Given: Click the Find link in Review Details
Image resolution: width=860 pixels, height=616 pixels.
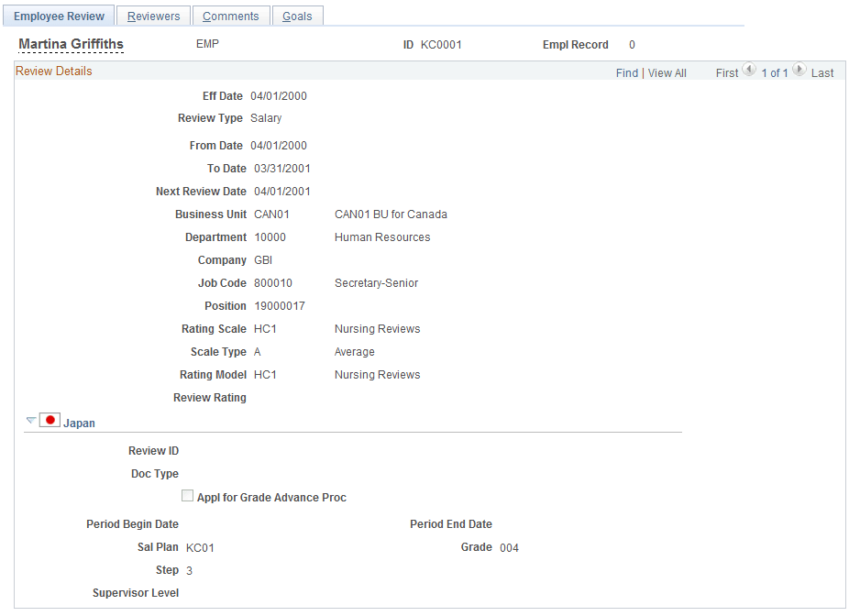Looking at the screenshot, I should pos(626,72).
